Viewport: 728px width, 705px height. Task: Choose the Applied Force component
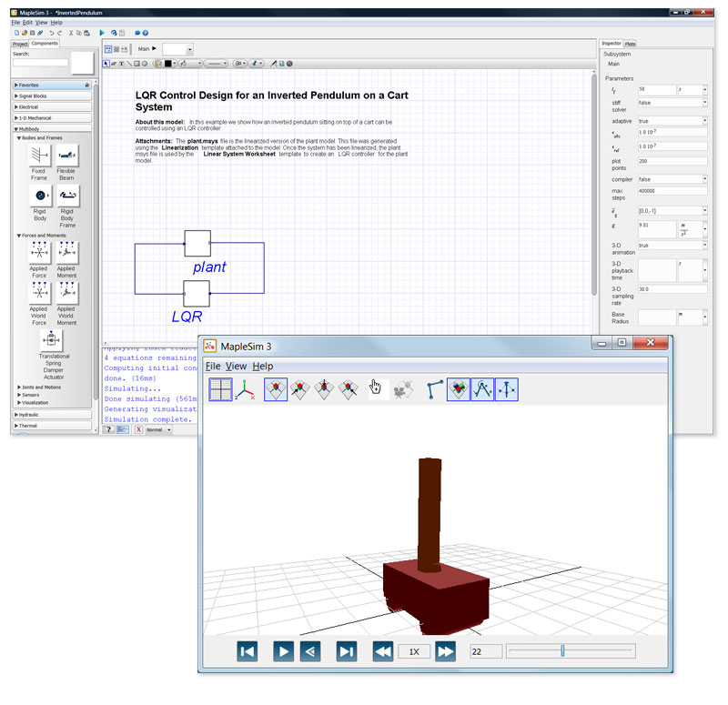tap(39, 253)
